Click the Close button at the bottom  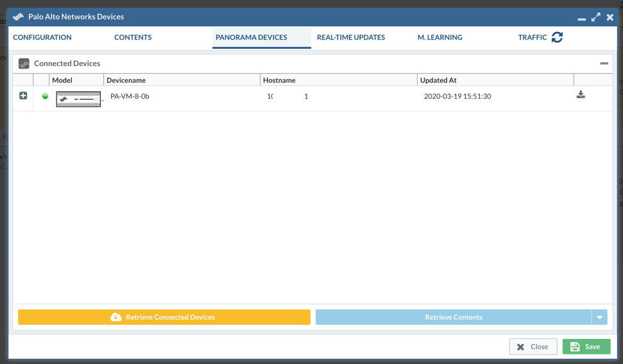[533, 347]
